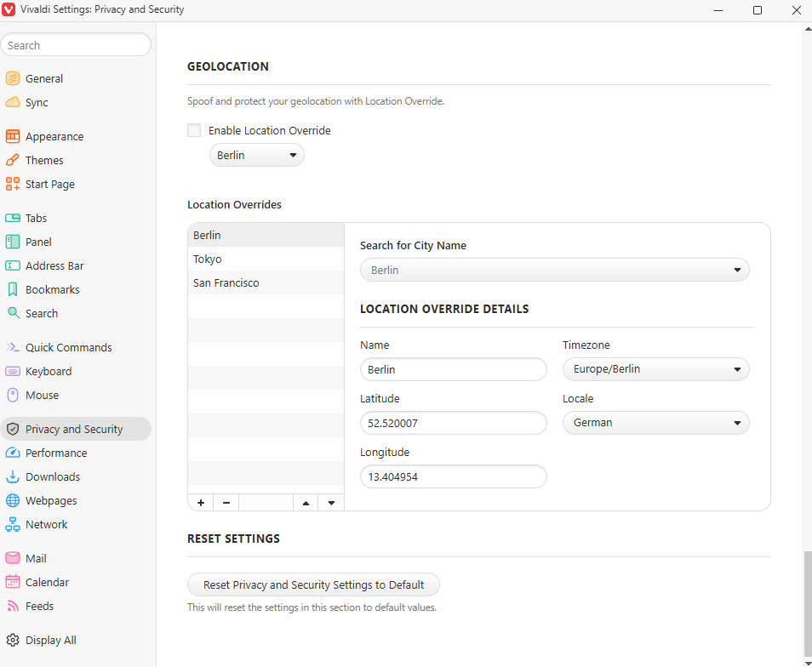Add a new location override entry
812x667 pixels.
[200, 502]
